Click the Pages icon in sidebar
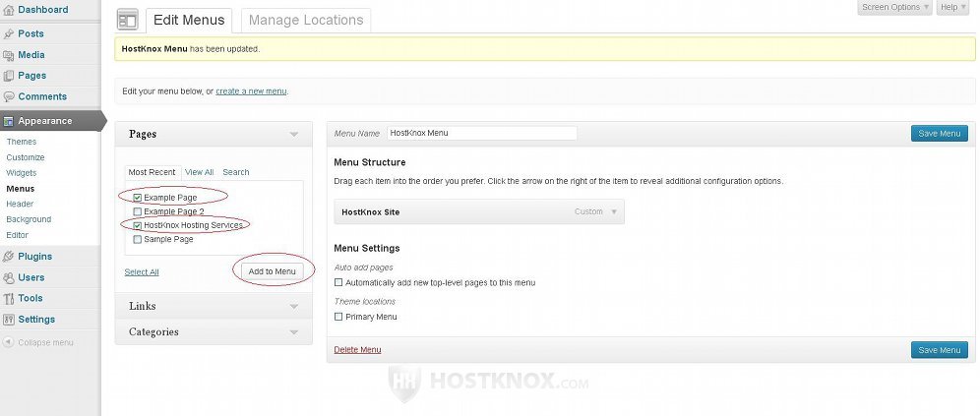The width and height of the screenshot is (980, 416). click(8, 76)
